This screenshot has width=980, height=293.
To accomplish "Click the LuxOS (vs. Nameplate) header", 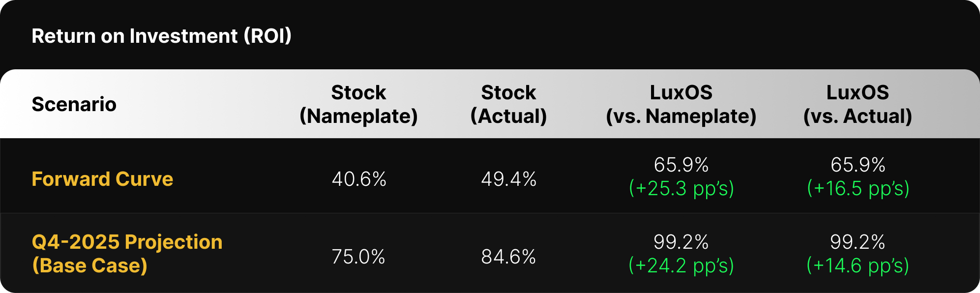I will [681, 104].
